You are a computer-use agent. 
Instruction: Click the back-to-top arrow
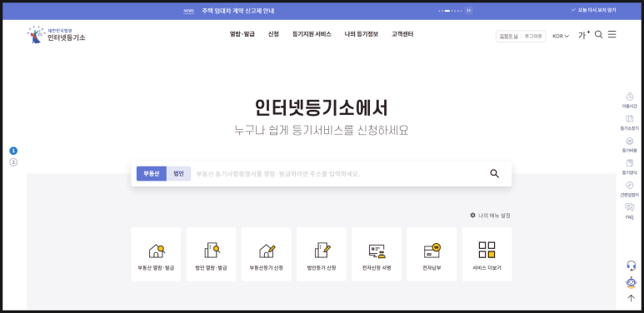(x=631, y=298)
